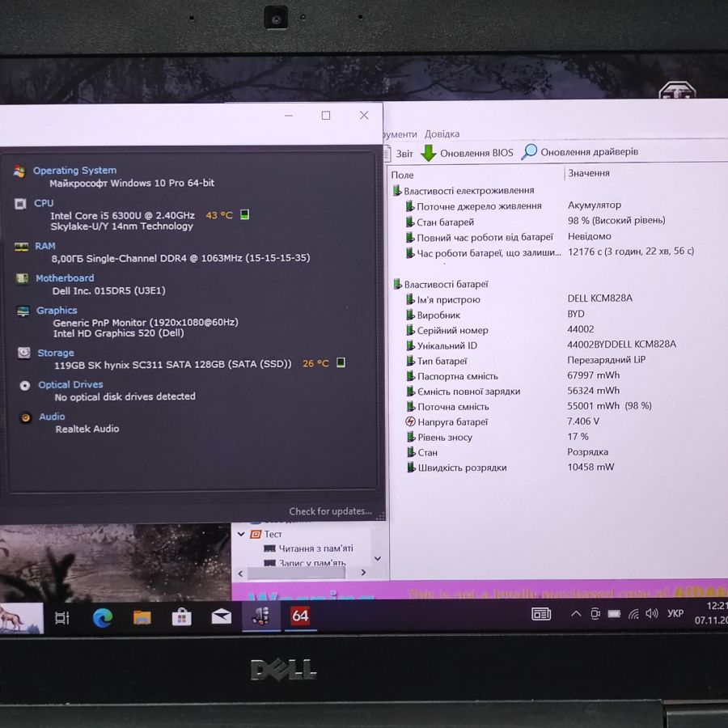Click the tree panel's left scroll arrow
This screenshot has height=728, width=728.
point(240,574)
